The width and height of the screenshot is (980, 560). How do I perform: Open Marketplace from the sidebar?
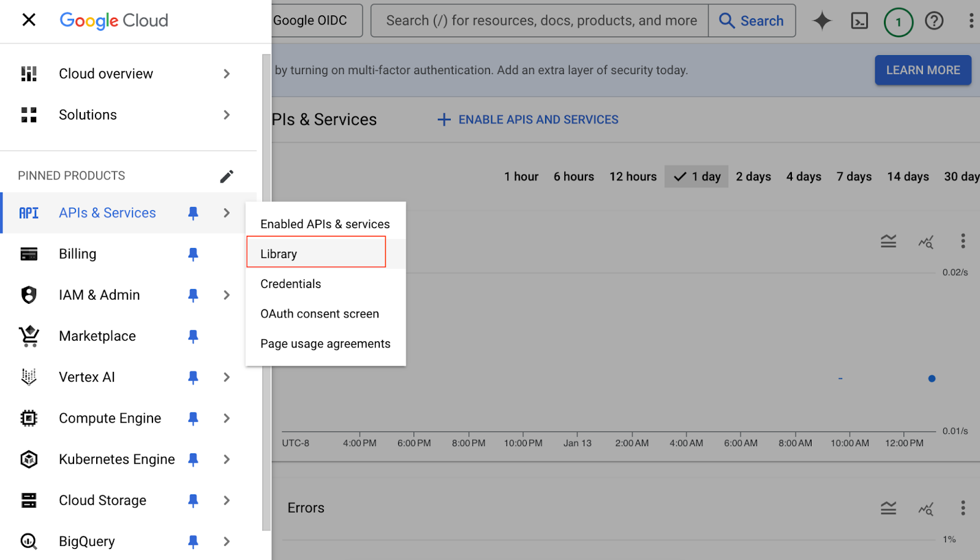point(97,336)
